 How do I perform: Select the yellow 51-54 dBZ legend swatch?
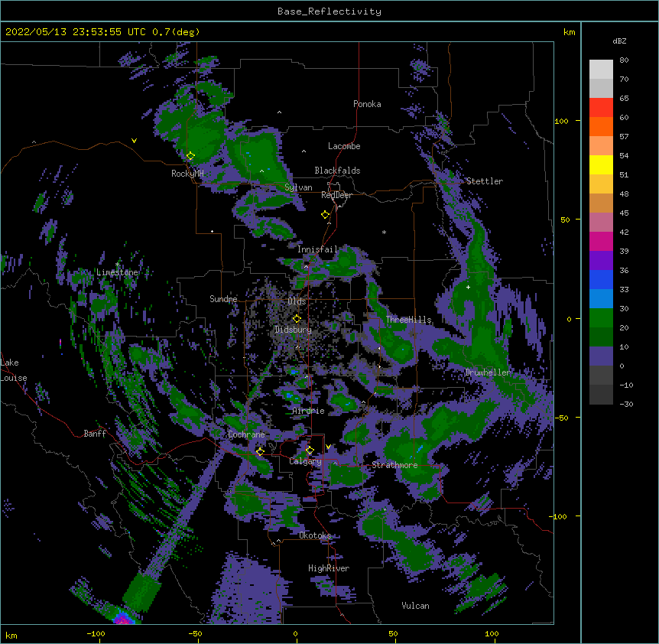tap(601, 164)
